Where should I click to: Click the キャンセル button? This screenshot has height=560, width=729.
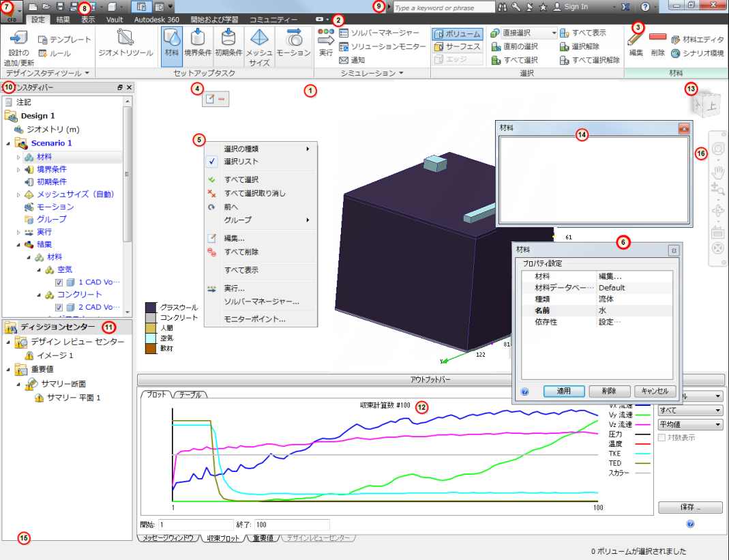click(655, 391)
